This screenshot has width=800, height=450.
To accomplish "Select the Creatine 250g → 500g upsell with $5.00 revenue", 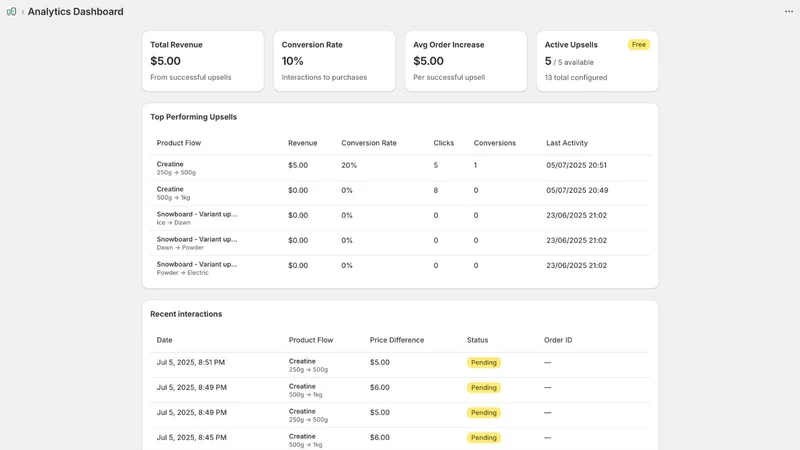I will point(400,168).
